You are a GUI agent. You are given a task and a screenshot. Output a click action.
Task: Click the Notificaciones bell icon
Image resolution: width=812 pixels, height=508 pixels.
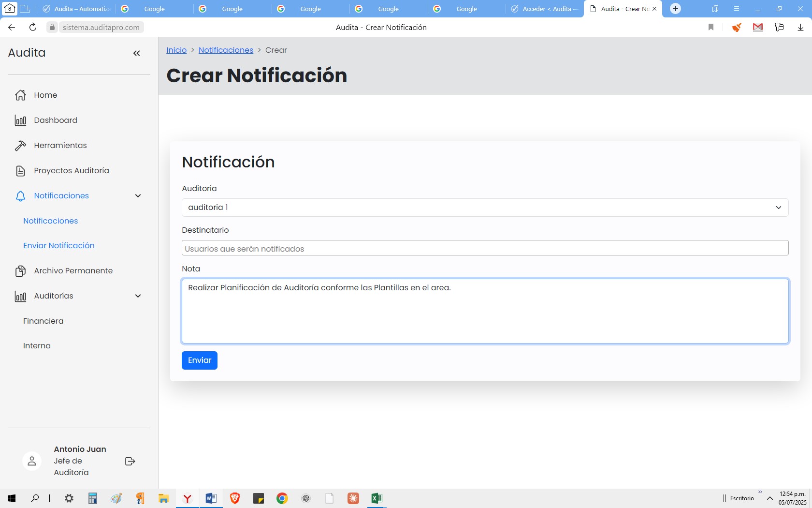[20, 196]
